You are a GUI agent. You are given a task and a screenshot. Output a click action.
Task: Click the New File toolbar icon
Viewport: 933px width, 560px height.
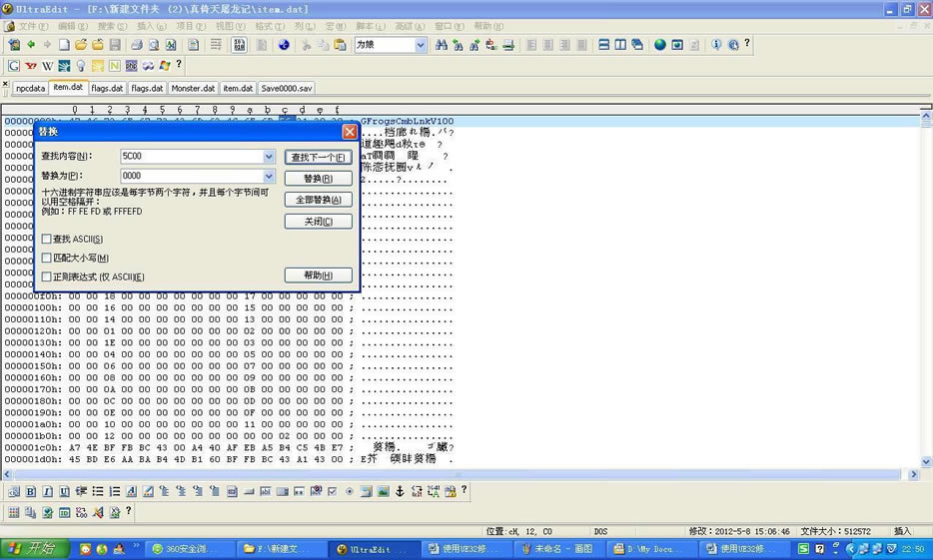pyautogui.click(x=64, y=45)
